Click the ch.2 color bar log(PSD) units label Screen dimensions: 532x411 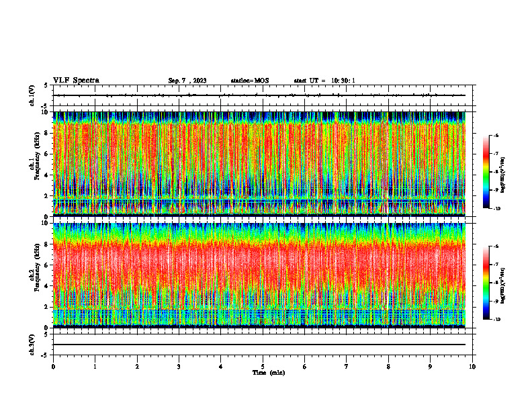coord(503,285)
